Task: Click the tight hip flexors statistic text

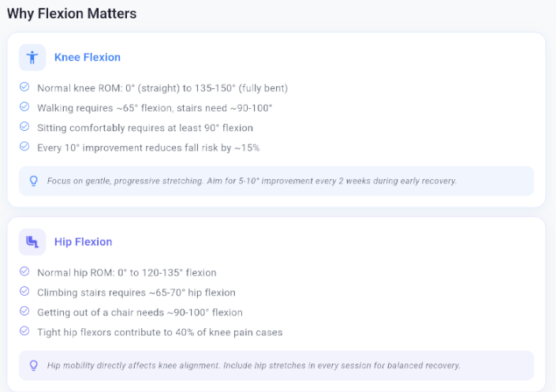Action: [x=159, y=332]
